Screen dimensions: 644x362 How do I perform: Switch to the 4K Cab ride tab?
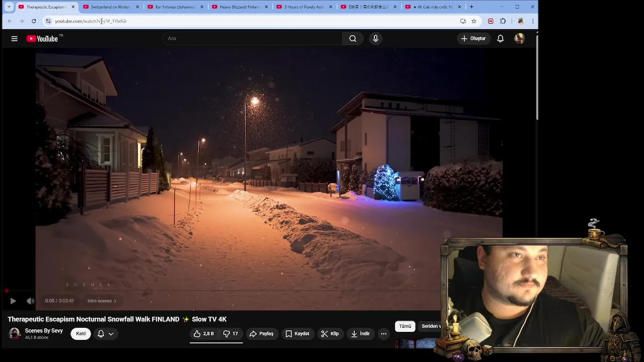[433, 7]
